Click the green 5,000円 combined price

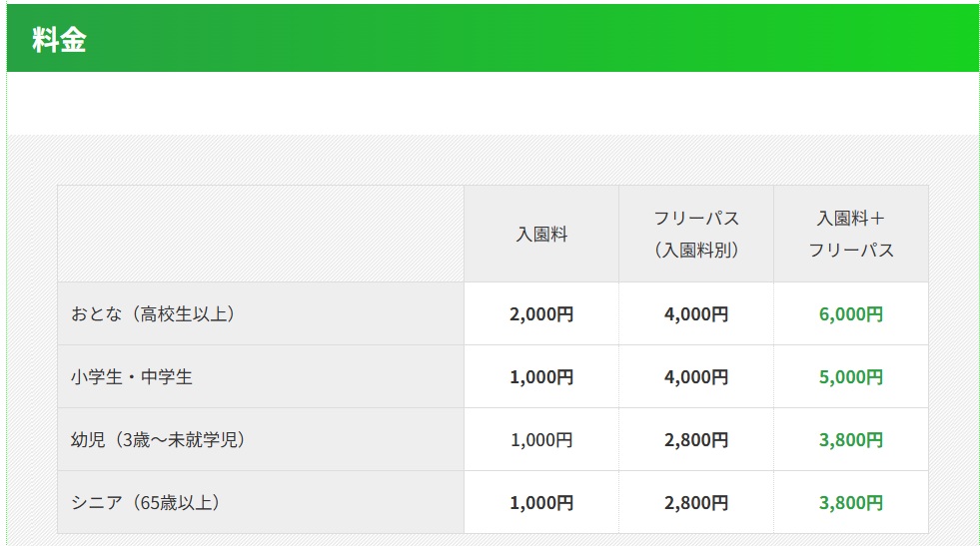(x=851, y=377)
